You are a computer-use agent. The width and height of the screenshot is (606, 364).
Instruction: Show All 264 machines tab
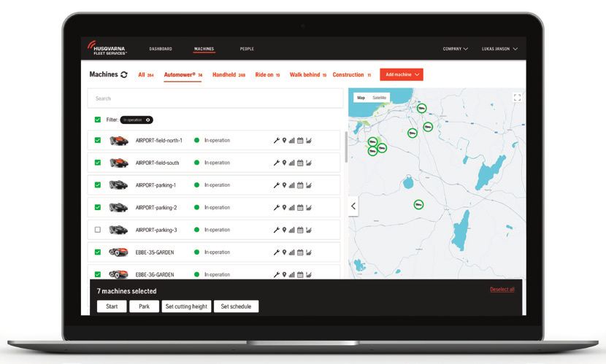click(146, 75)
